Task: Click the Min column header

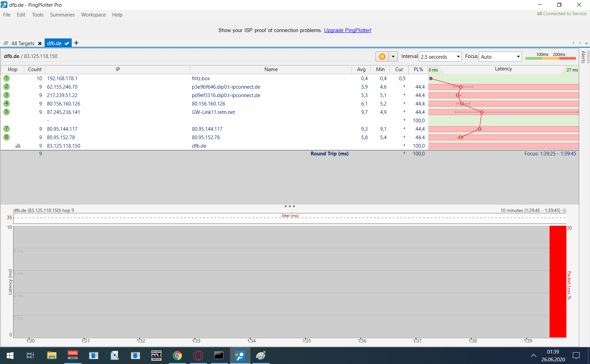Action: [380, 69]
